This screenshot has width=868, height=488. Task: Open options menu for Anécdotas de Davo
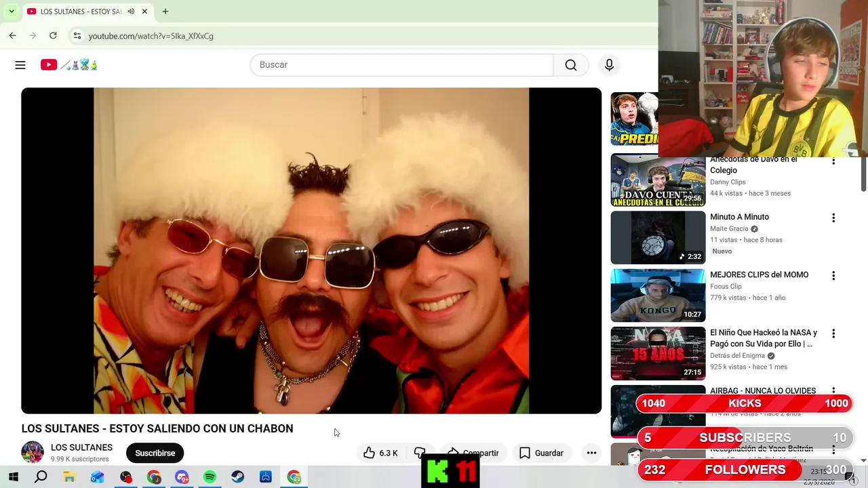[833, 161]
